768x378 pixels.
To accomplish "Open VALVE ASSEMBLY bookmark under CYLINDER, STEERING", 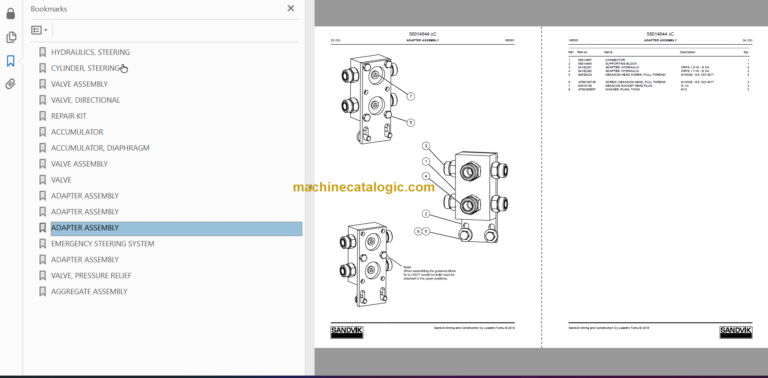I will pos(79,84).
